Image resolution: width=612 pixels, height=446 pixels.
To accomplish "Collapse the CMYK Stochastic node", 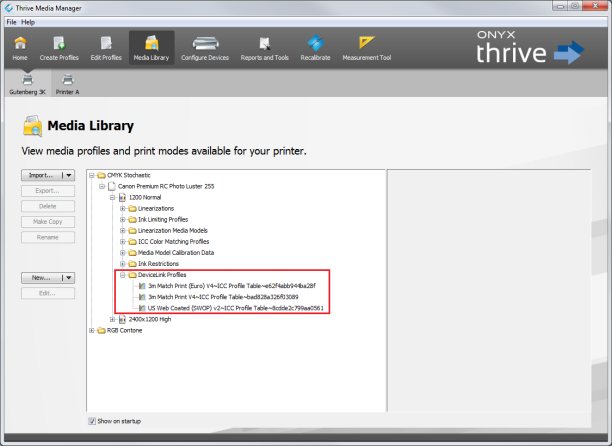I will [91, 176].
